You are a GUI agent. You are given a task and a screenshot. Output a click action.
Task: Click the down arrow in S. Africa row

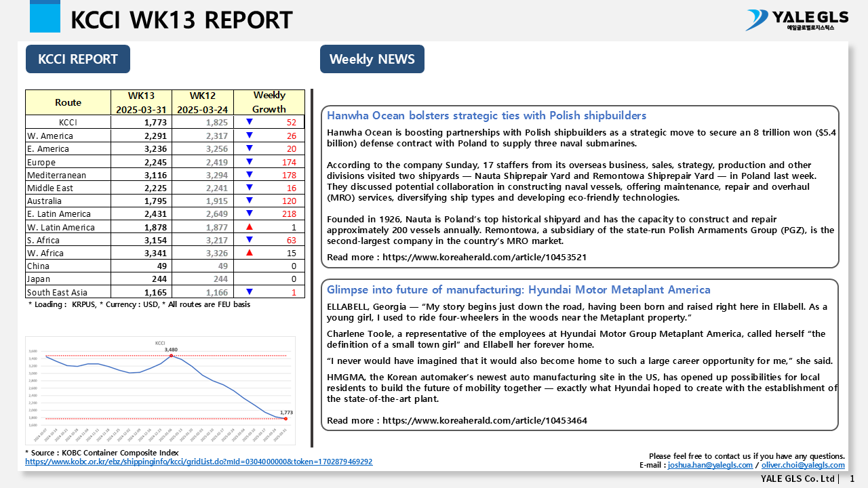click(x=250, y=240)
